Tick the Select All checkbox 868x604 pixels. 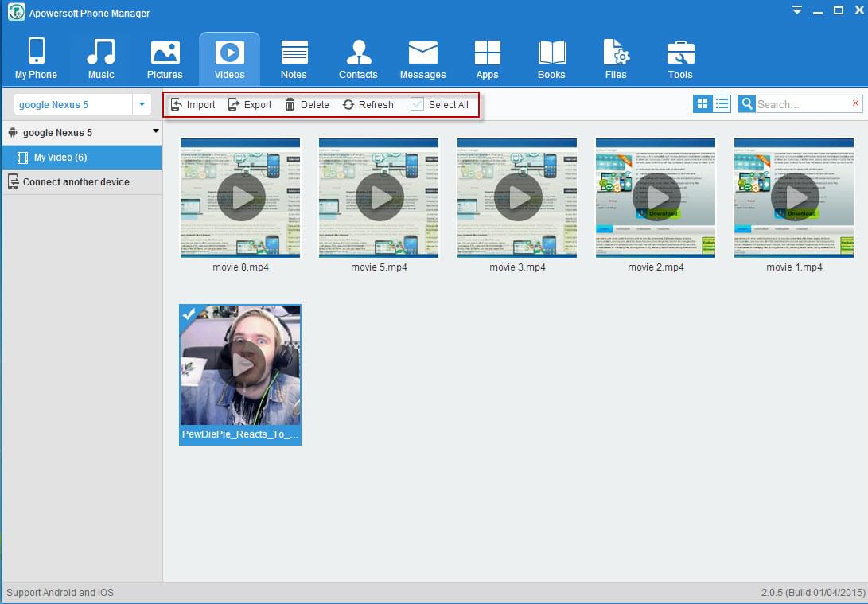tap(417, 104)
